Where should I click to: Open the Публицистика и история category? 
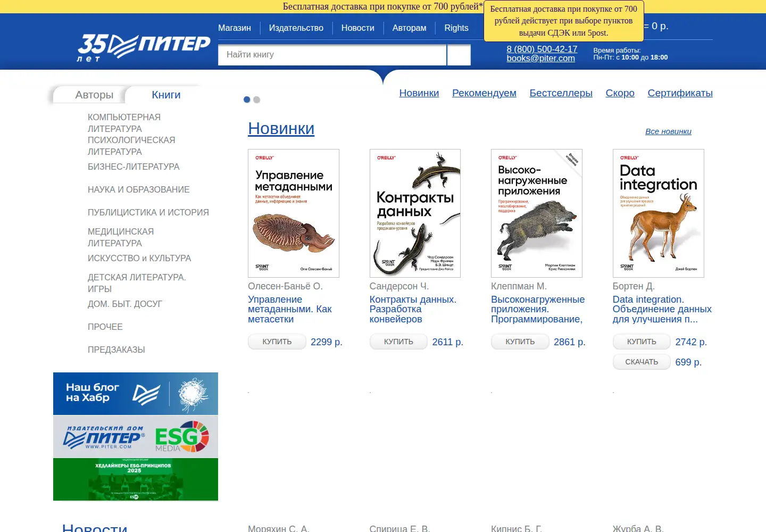click(148, 212)
